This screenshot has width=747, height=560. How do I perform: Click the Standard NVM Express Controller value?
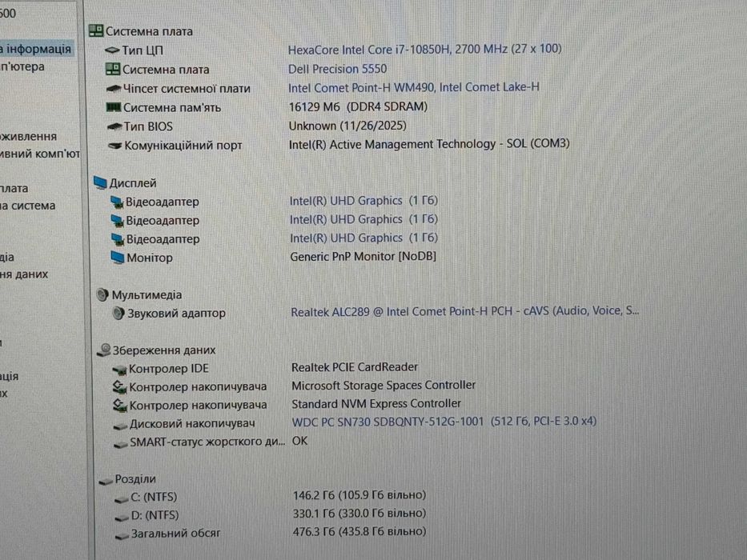[376, 404]
